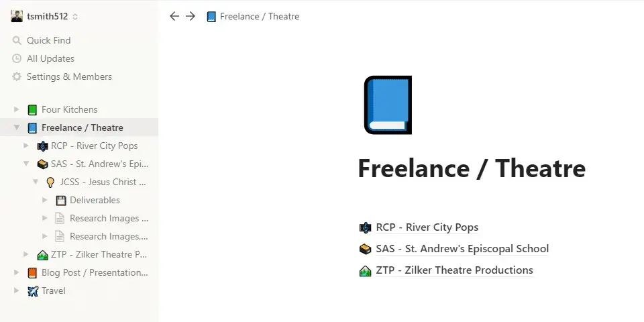
Task: Click the Settings & Members gear icon
Action: point(17,76)
